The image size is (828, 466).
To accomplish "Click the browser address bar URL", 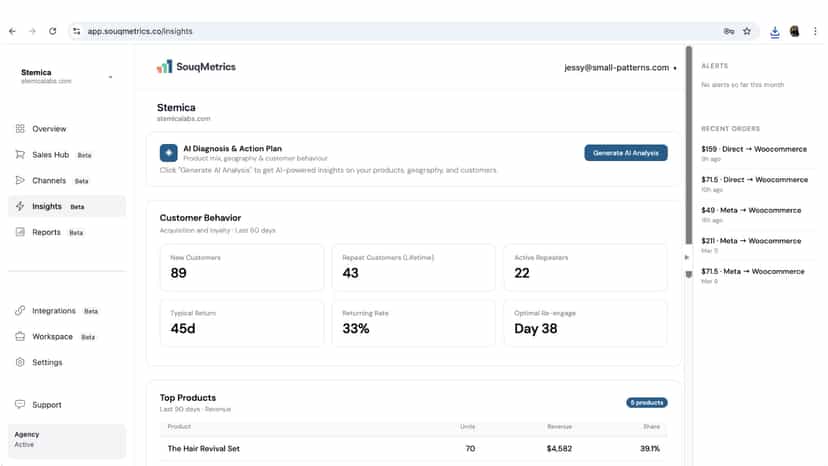I will (x=139, y=31).
